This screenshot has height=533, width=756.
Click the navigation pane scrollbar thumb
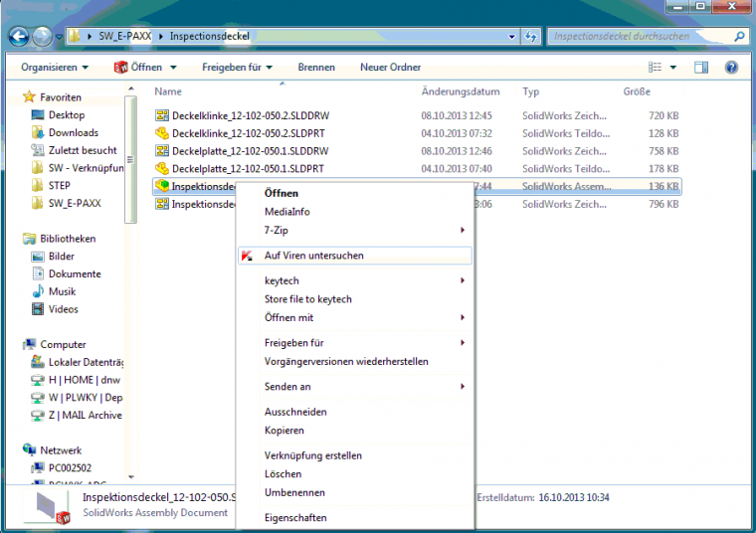130,159
